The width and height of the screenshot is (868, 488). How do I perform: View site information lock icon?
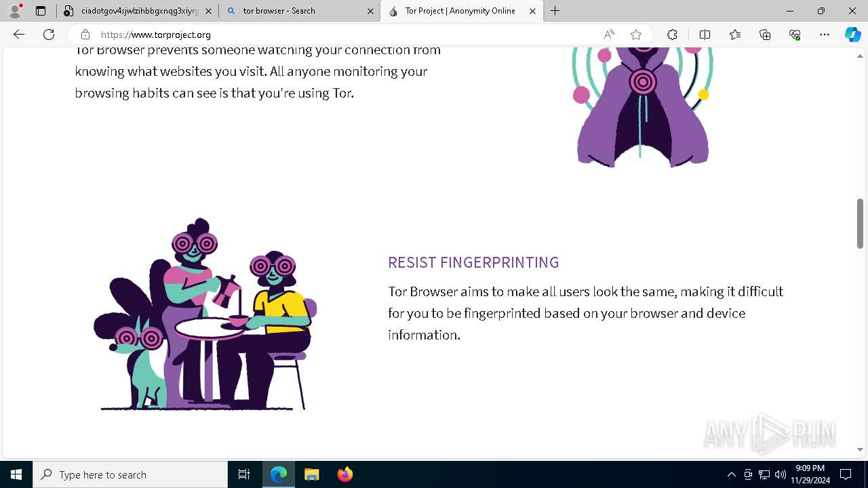[x=85, y=35]
